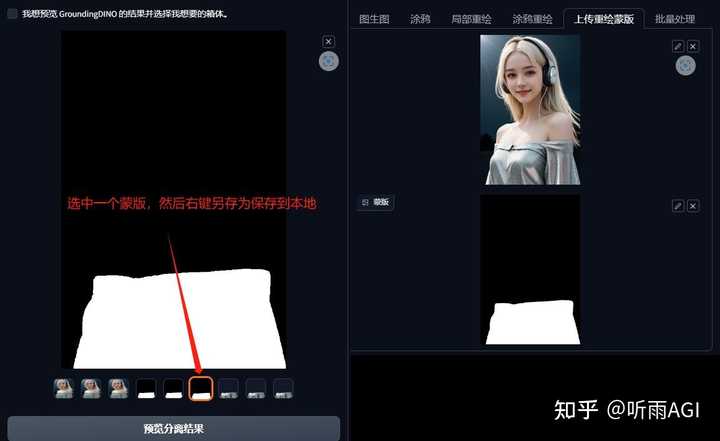The width and height of the screenshot is (720, 441).
Task: Open the 涂鸦 tab
Action: pos(420,19)
